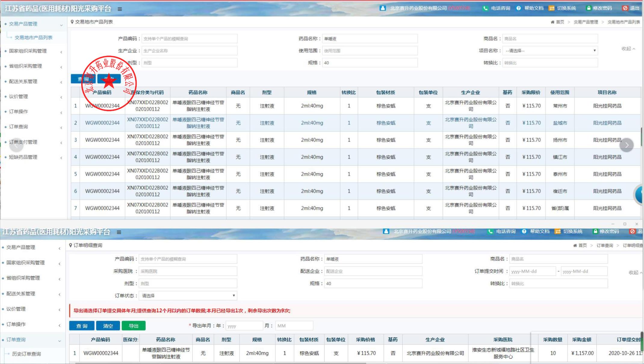Go to 首页 in upper breadcrumb
Viewport: 644px width, 364px height.
click(x=557, y=22)
